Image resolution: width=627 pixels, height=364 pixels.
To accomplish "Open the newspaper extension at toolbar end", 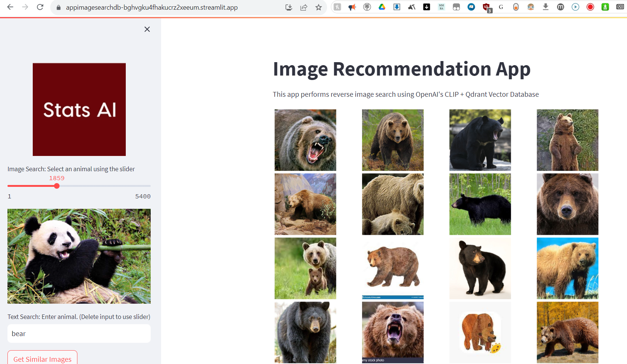I will point(620,7).
